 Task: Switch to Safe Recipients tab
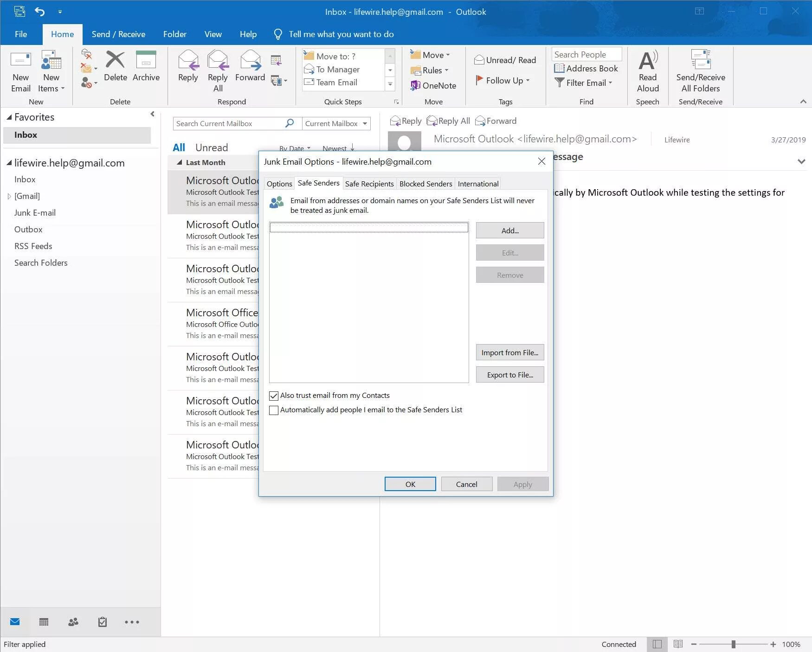(369, 184)
